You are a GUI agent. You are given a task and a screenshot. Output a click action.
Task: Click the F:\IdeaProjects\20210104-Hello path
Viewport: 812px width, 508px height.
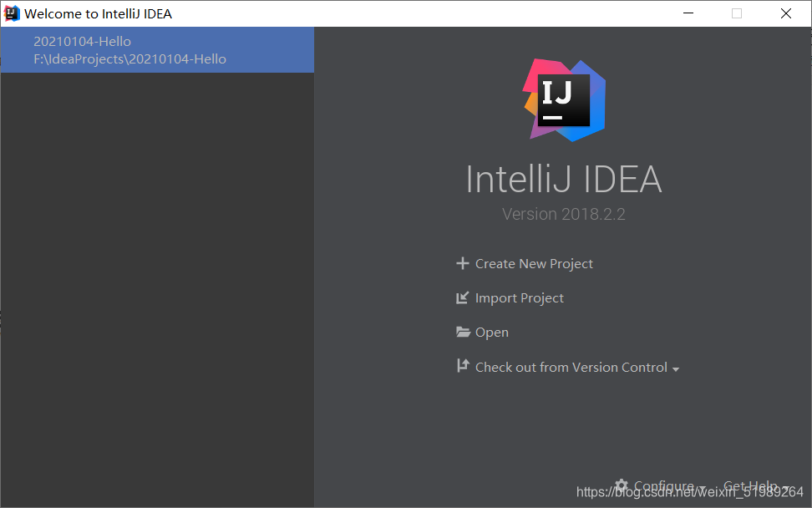pyautogui.click(x=130, y=59)
